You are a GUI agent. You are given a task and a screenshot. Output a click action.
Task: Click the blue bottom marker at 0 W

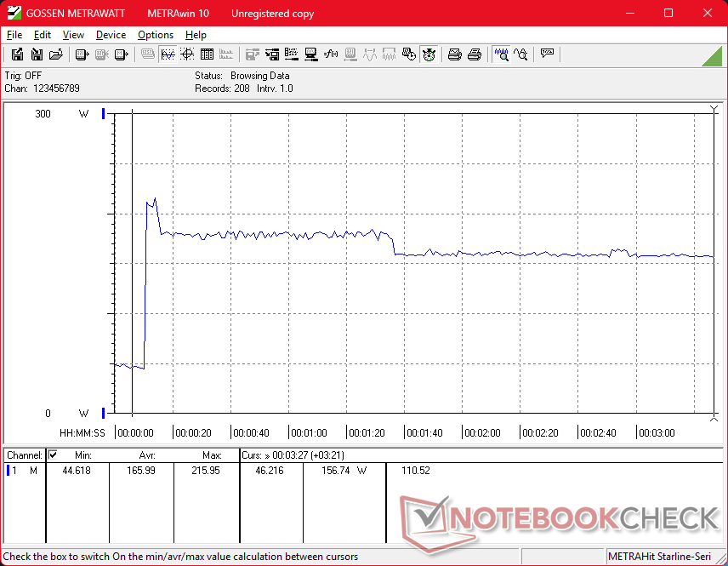pyautogui.click(x=104, y=413)
